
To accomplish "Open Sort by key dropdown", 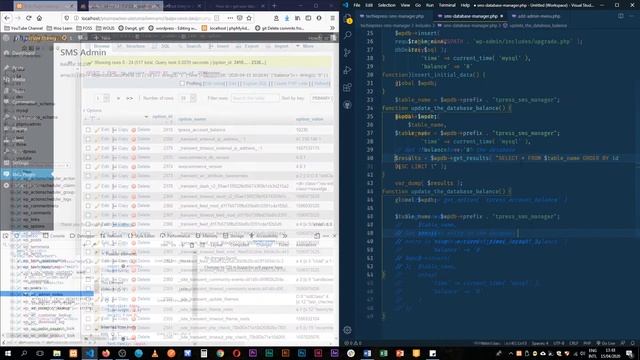I will coord(321,98).
